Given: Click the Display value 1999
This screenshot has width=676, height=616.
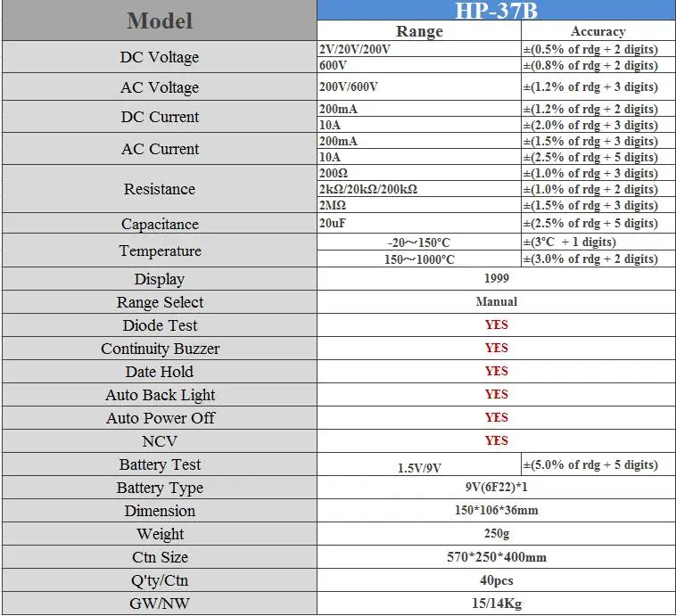Looking at the screenshot, I should pyautogui.click(x=496, y=278).
